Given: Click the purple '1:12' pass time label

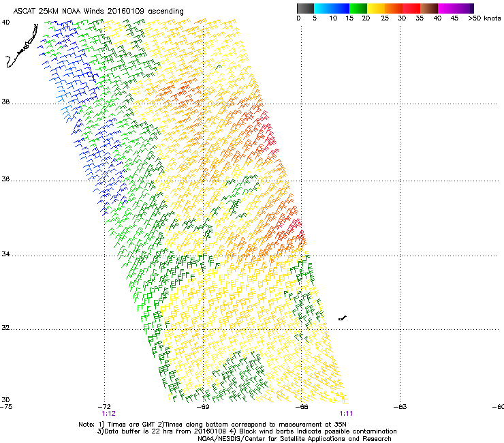Looking at the screenshot, I should click(x=109, y=414).
